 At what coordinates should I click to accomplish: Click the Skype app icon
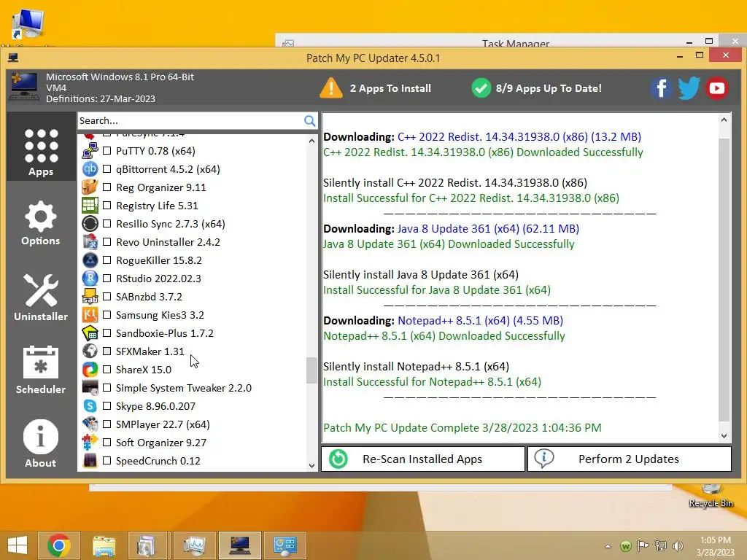pos(90,405)
